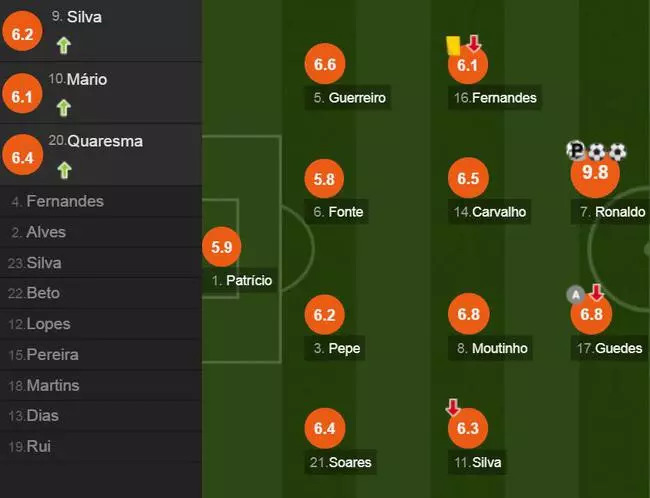This screenshot has height=498, width=650.
Task: Select Patrício's 5.9 rating badge
Action: (221, 246)
